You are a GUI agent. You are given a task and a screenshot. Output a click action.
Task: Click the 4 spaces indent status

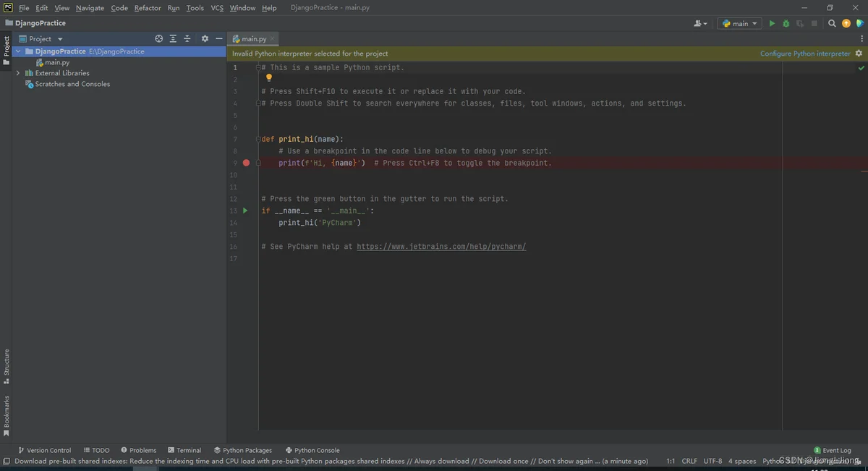pyautogui.click(x=742, y=461)
